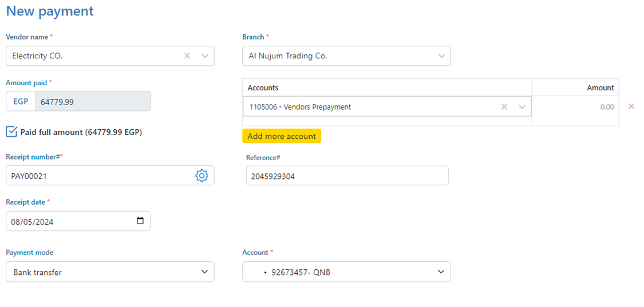The image size is (644, 307).
Task: Clear the Vendors Prepayment account selection
Action: tap(504, 107)
